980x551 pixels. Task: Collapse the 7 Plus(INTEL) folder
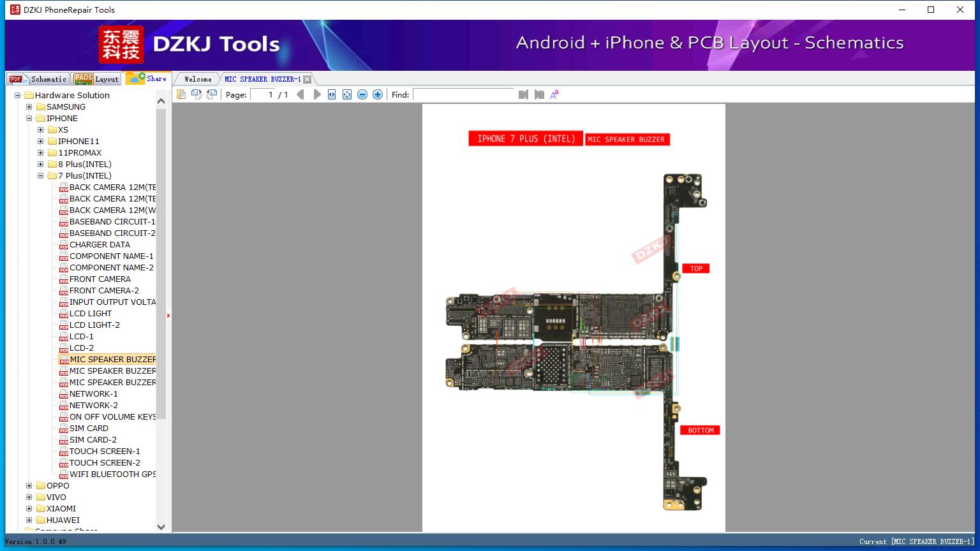[x=40, y=176]
